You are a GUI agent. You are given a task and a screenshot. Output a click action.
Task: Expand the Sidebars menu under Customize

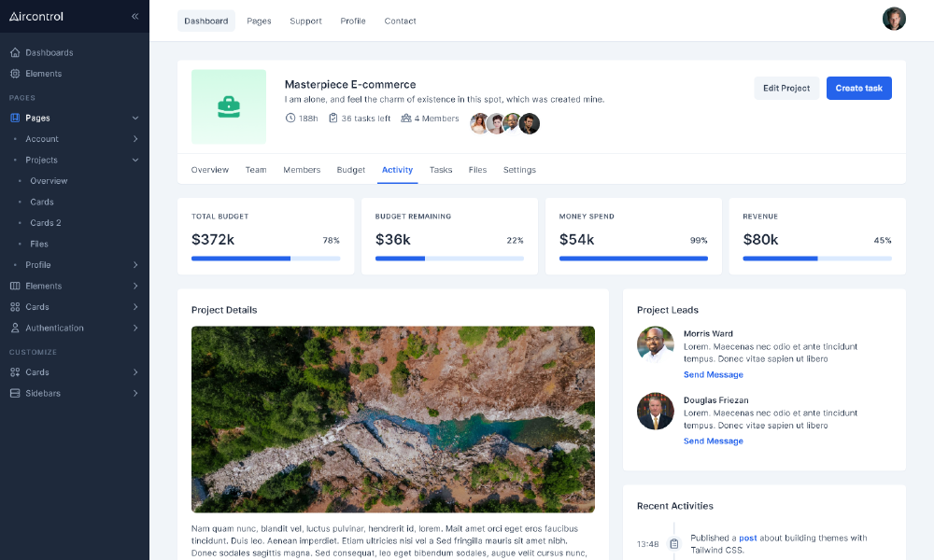tap(135, 393)
